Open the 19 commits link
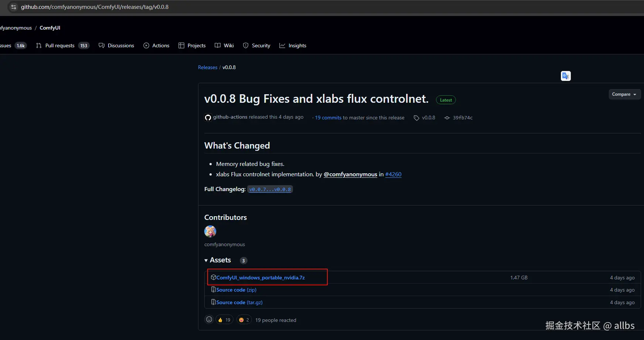644x340 pixels. [x=328, y=118]
